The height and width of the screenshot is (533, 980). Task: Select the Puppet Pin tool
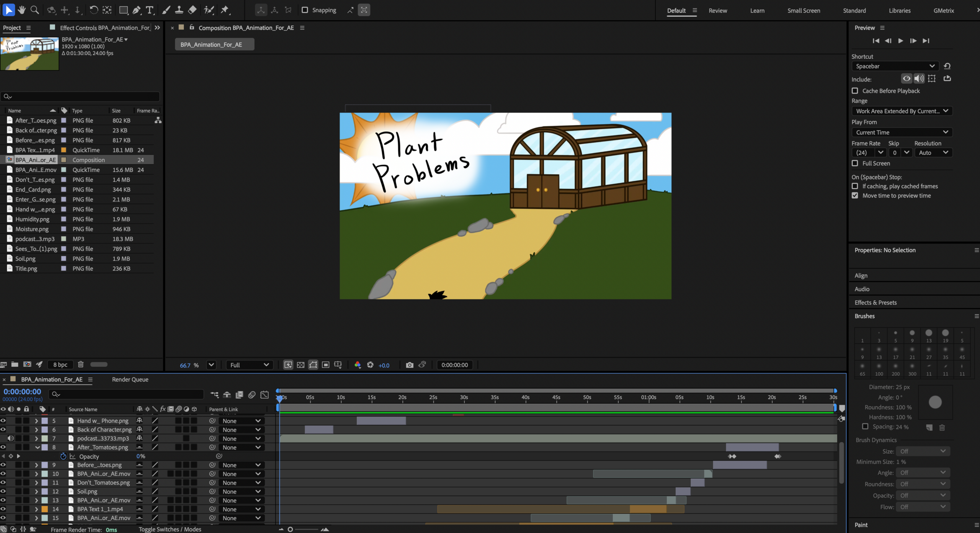point(225,10)
